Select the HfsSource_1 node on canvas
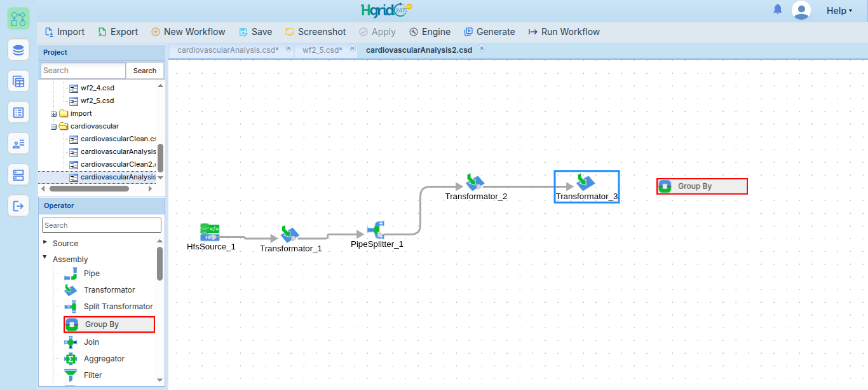Screen dimensions: 868x390 tap(211, 237)
